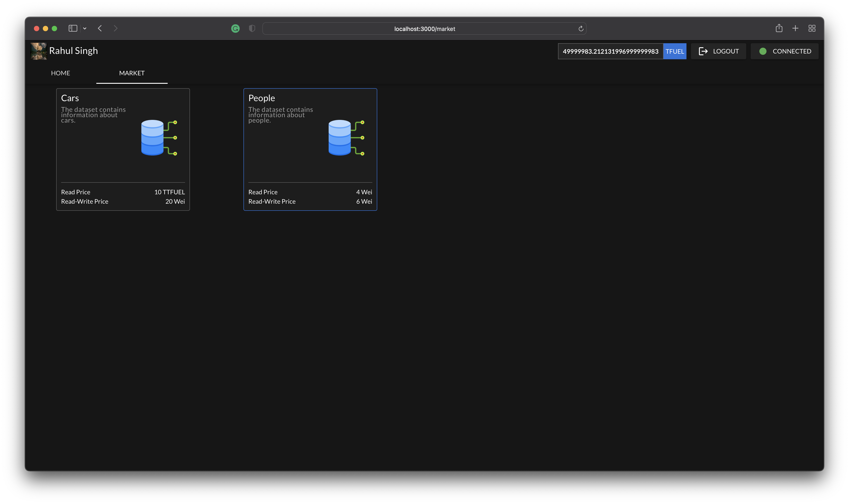Screen dimensions: 849x504
Task: Click the Grammarly extension icon
Action: pos(235,29)
